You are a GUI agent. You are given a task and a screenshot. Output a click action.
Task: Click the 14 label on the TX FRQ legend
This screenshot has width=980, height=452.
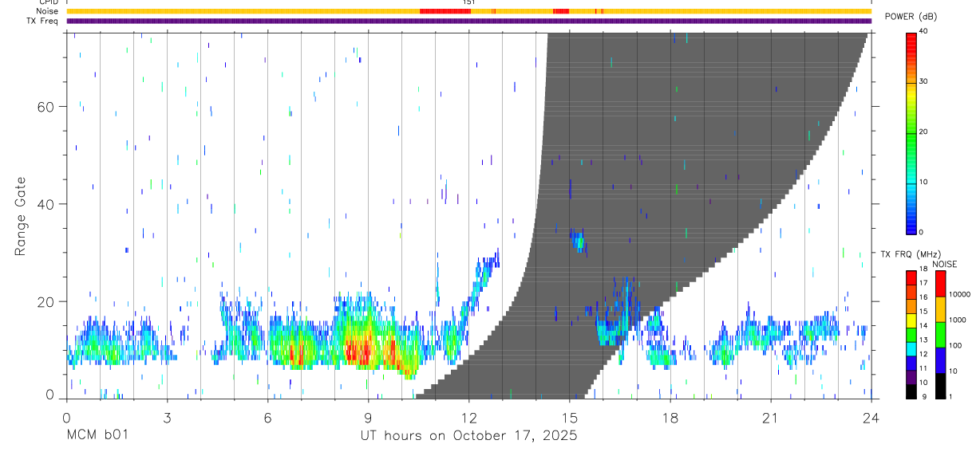(924, 326)
